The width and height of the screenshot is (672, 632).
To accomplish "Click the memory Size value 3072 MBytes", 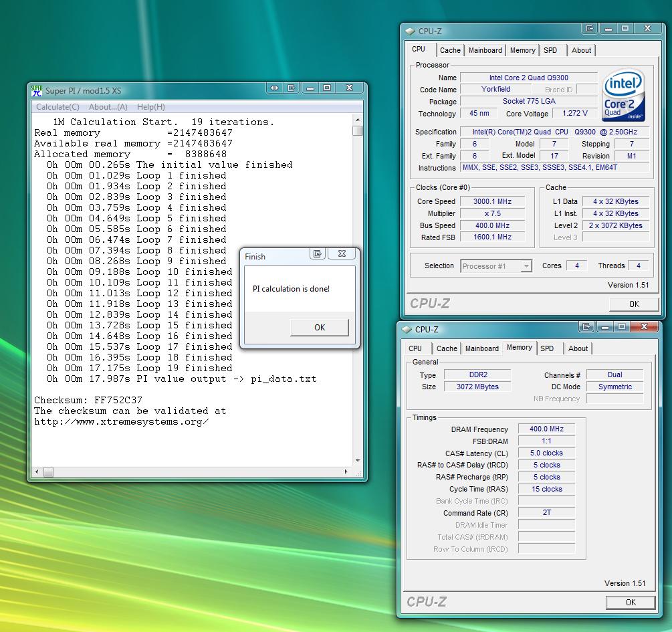I will pos(477,387).
